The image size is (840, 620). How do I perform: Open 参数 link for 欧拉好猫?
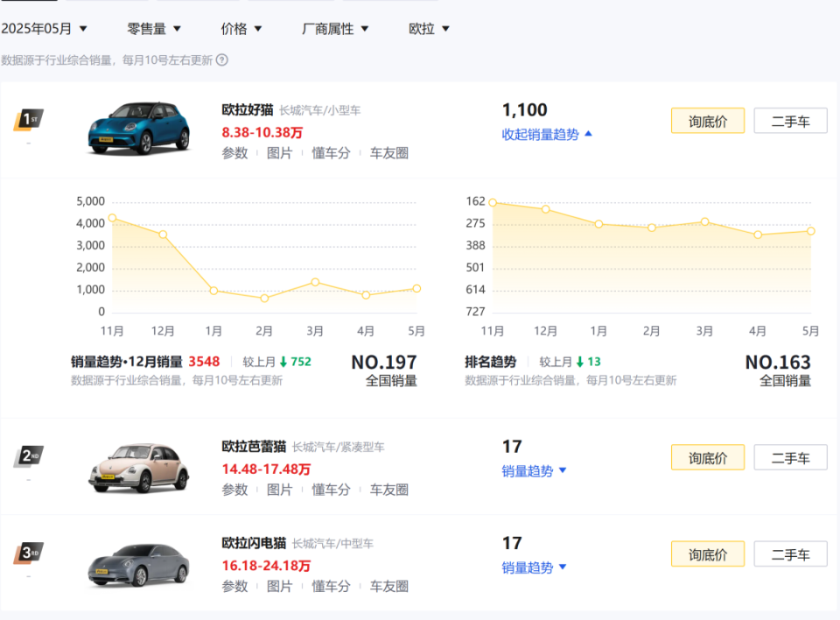(x=234, y=153)
